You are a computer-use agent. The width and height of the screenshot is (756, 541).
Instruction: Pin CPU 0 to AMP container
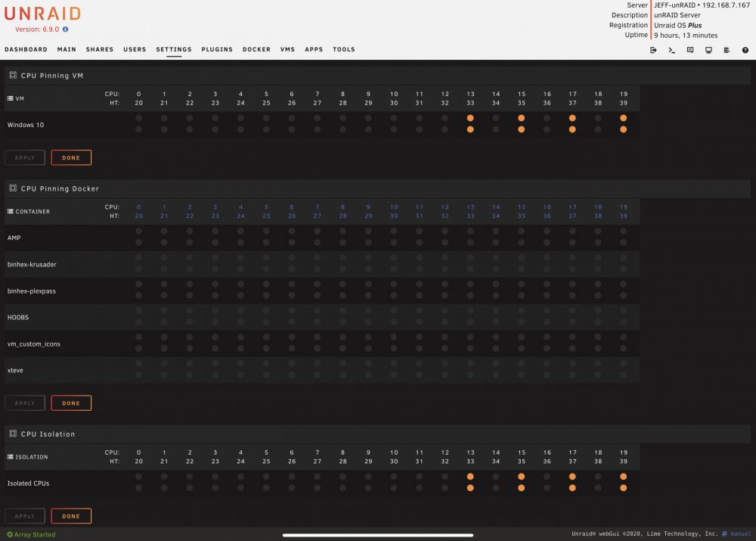tap(138, 232)
